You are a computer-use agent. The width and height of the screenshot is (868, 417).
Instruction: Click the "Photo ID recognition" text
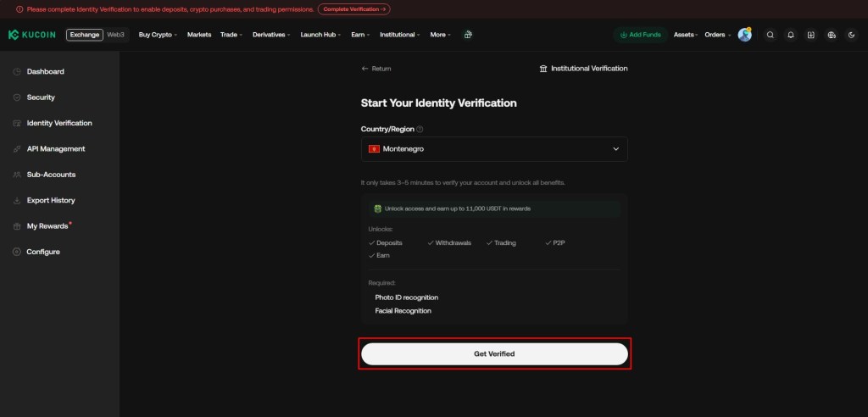(x=406, y=297)
